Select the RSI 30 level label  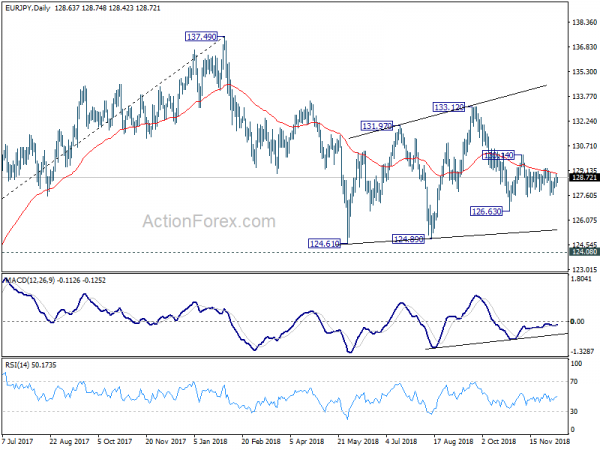(x=574, y=411)
